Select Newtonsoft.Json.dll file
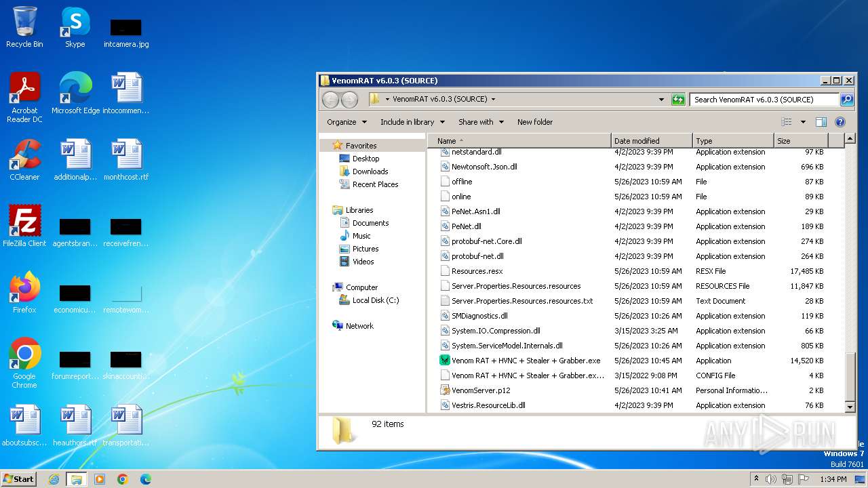Viewport: 868px width, 488px height. [x=484, y=167]
